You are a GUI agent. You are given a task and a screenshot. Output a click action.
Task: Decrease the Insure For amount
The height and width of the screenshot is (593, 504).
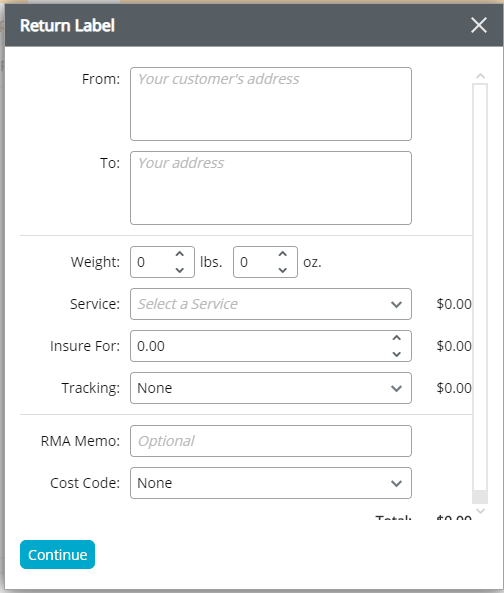[396, 354]
